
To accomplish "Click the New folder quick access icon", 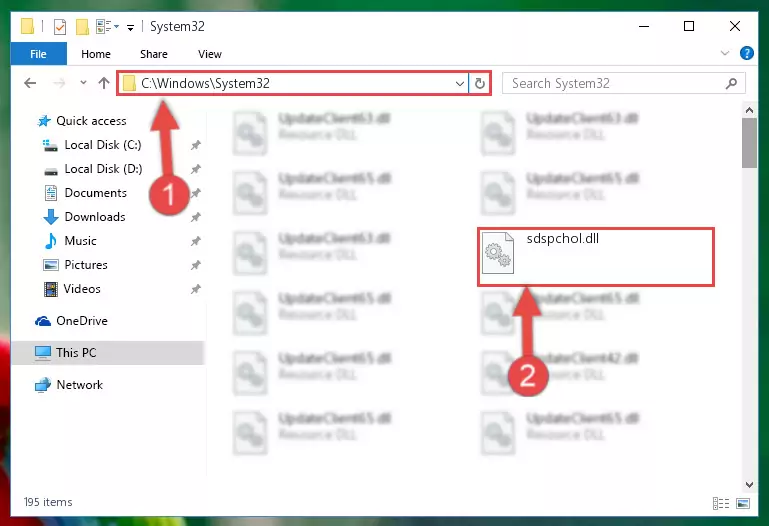I will pyautogui.click(x=82, y=26).
